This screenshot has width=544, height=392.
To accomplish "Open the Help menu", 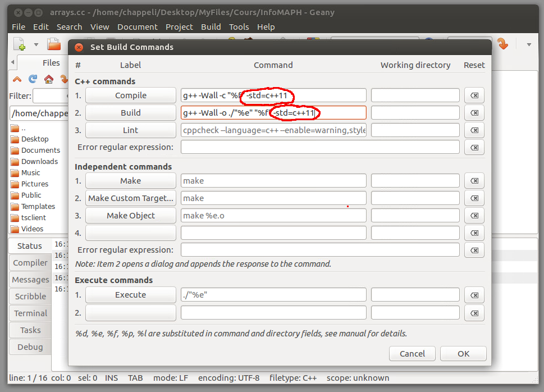I will [x=266, y=27].
